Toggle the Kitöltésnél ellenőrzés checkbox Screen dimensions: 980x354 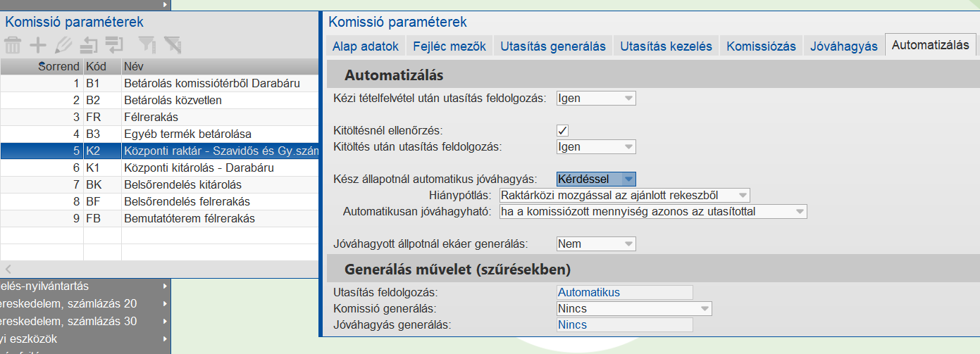point(562,130)
